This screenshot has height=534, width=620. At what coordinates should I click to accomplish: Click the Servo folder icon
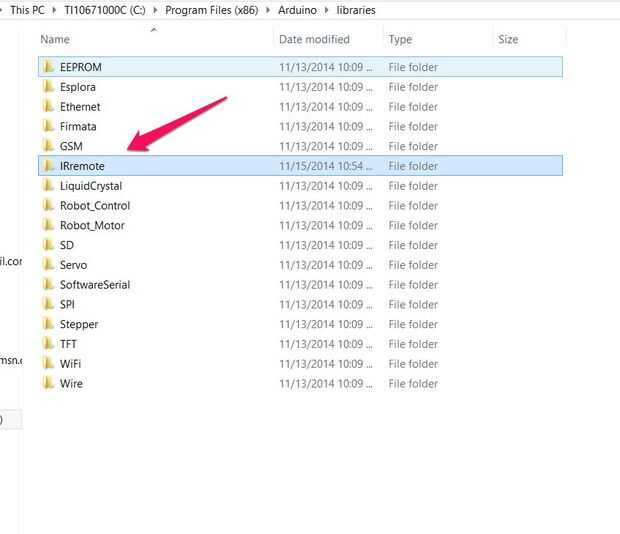pyautogui.click(x=48, y=264)
